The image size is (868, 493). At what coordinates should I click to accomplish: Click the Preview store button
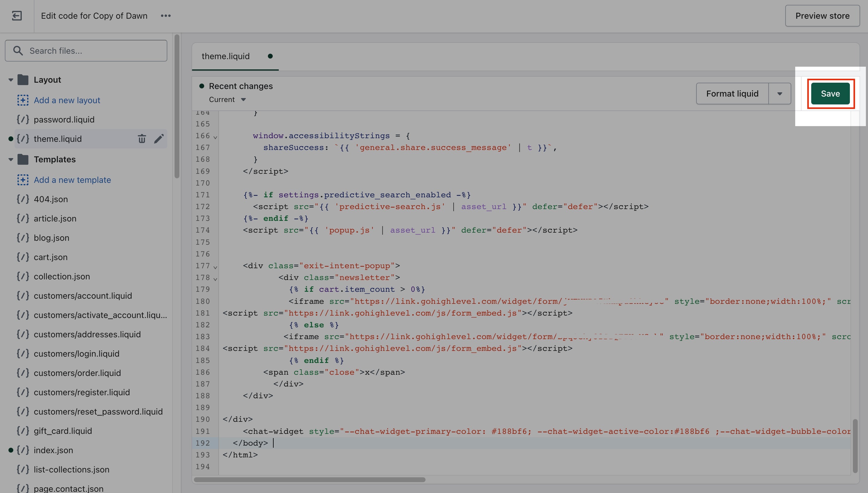822,16
